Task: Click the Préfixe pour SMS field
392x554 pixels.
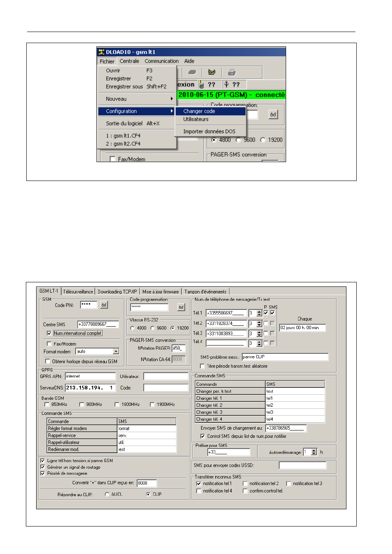Action: click(x=229, y=452)
